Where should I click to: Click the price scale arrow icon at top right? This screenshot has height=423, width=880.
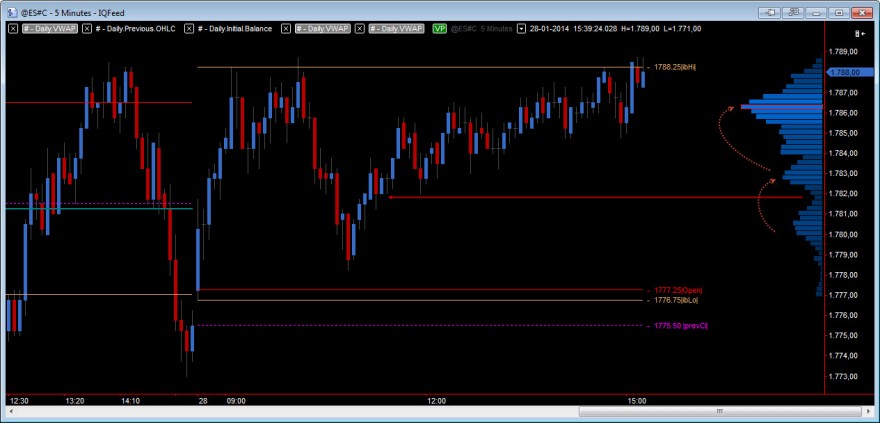[x=859, y=34]
